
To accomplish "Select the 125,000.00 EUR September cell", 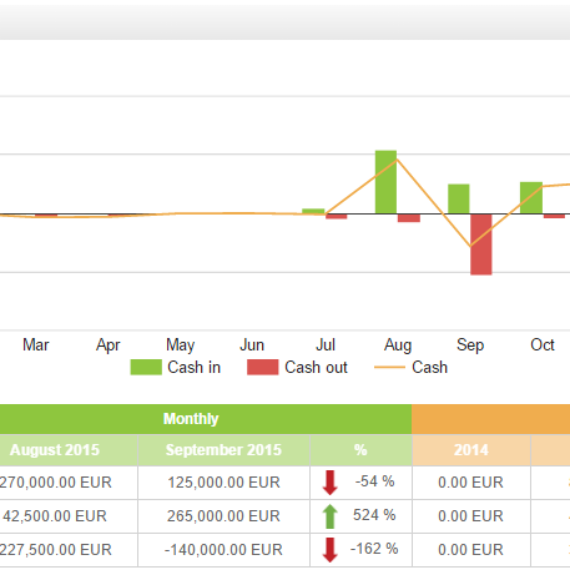I will [224, 483].
